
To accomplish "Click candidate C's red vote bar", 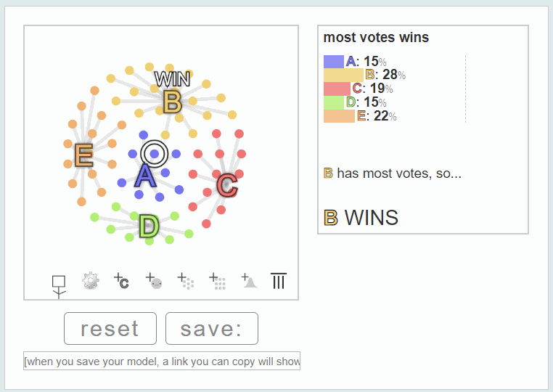I will pos(337,89).
